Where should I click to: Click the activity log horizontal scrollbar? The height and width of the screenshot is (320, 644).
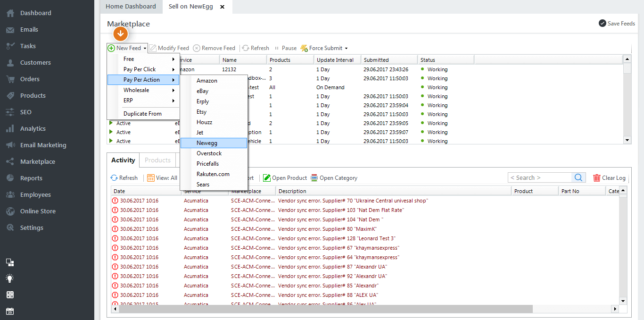pyautogui.click(x=325, y=309)
